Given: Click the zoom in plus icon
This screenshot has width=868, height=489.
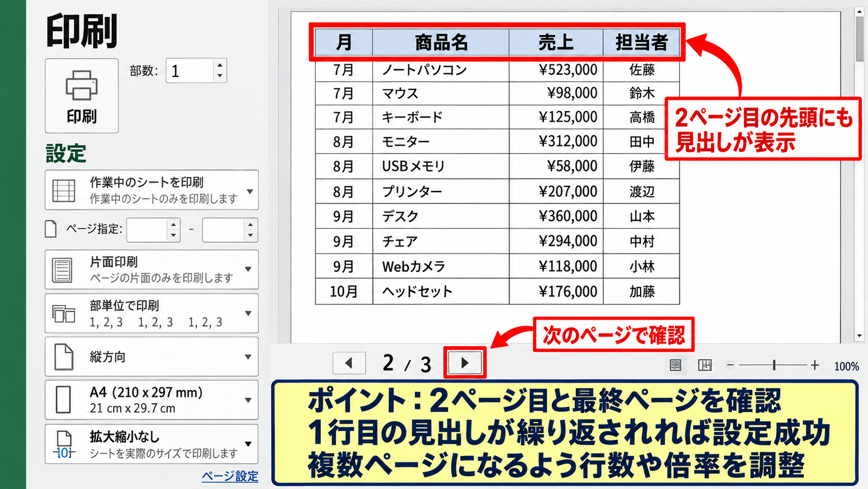Looking at the screenshot, I should click(x=815, y=365).
